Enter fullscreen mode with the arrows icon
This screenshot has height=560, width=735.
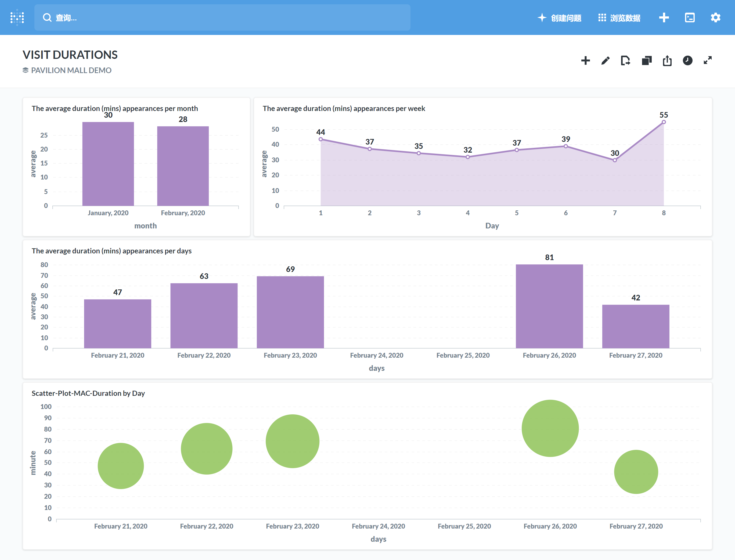[x=708, y=60]
